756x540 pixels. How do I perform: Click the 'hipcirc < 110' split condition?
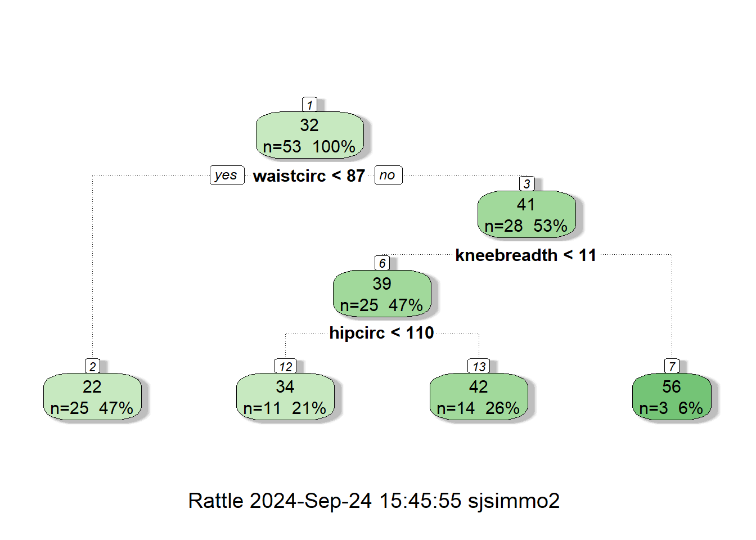tap(381, 333)
